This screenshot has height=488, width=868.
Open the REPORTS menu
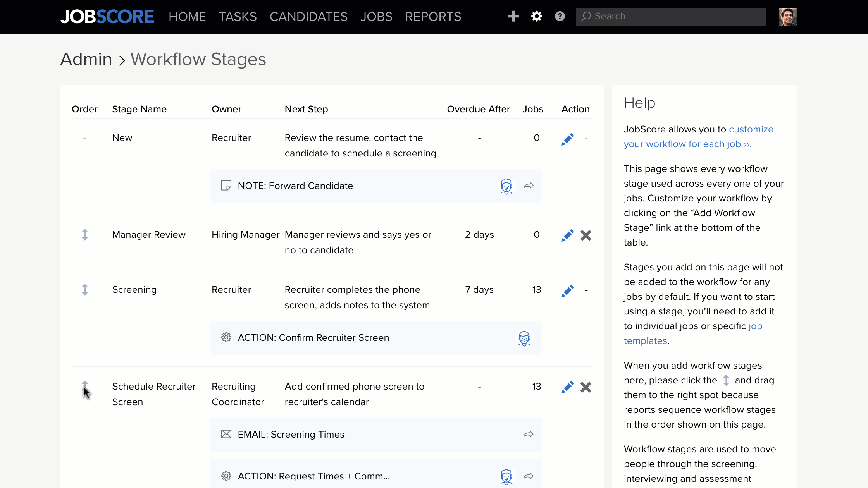[433, 17]
